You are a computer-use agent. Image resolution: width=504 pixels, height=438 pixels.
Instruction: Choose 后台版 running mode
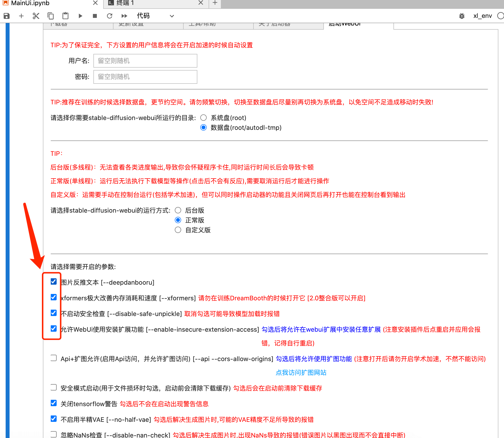pyautogui.click(x=178, y=210)
